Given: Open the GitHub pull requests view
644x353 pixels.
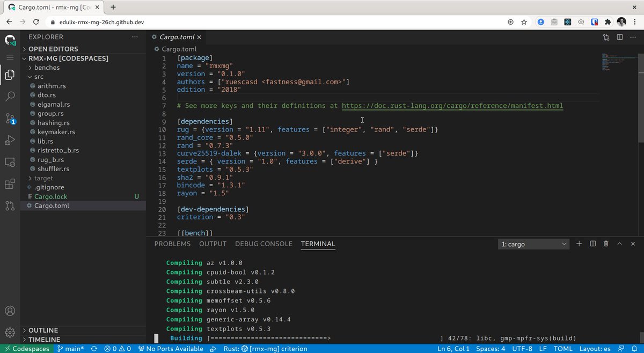Looking at the screenshot, I should click(10, 206).
